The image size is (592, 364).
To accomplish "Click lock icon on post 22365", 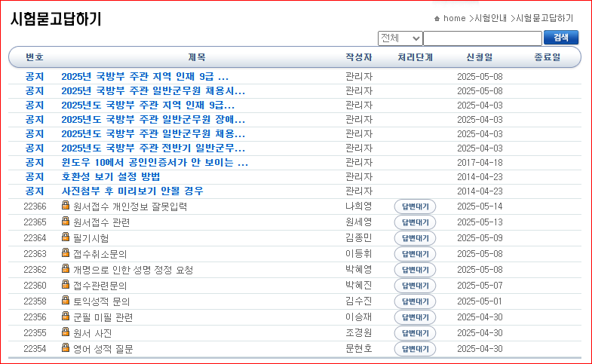I will pos(66,221).
